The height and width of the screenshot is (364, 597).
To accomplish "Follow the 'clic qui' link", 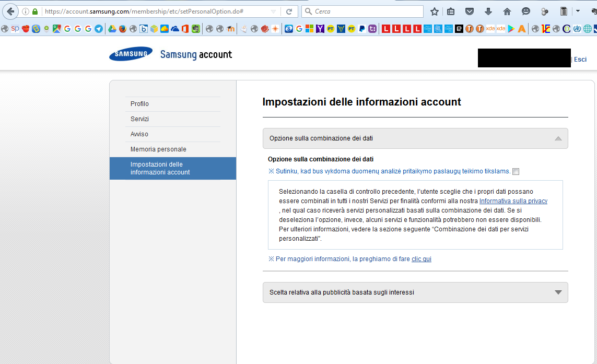I will [422, 259].
